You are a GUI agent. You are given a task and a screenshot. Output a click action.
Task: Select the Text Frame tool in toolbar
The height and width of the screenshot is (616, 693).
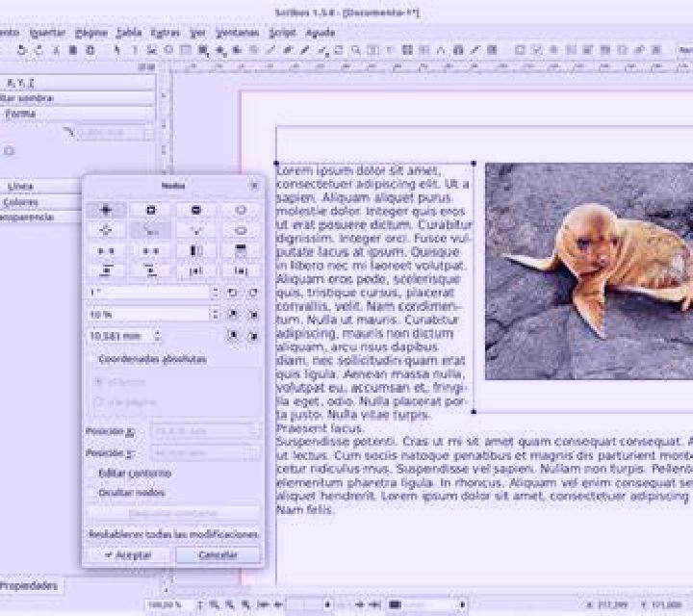coord(135,50)
